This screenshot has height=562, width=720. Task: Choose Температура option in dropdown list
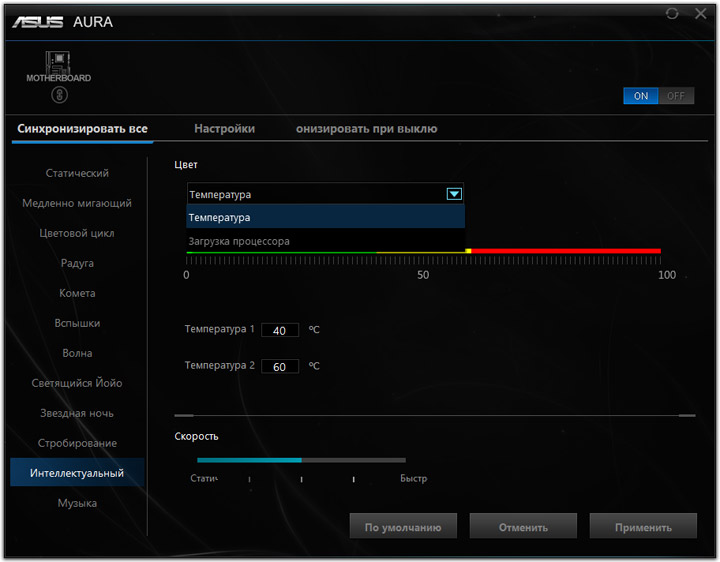325,217
